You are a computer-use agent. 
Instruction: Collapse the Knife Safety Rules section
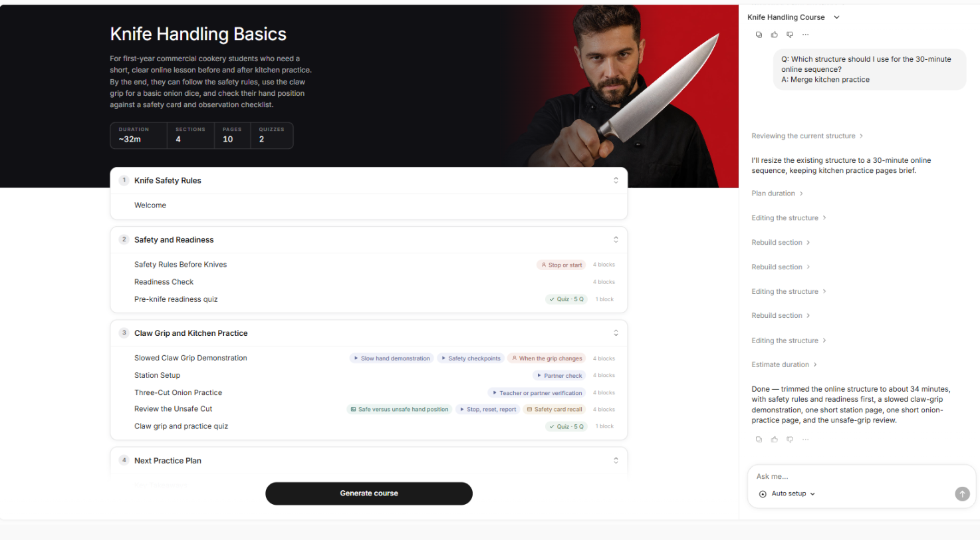click(616, 180)
